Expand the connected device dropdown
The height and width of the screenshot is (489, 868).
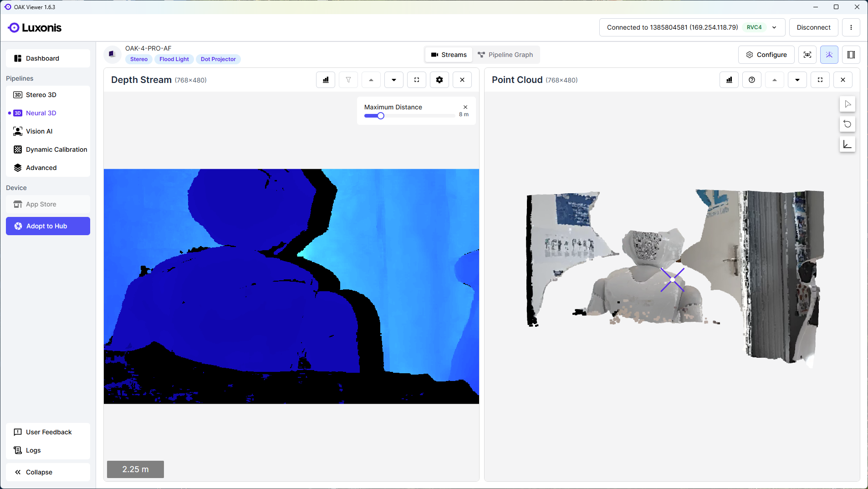774,27
